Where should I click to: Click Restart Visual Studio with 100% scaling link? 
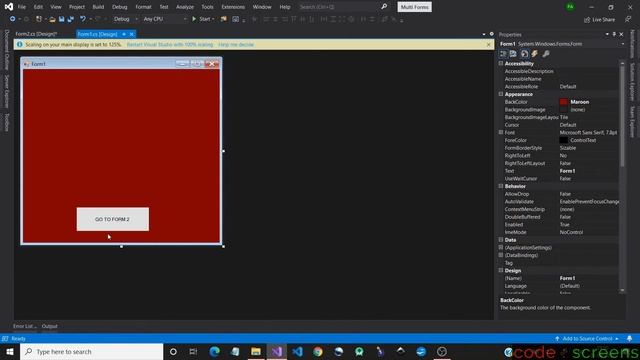170,44
